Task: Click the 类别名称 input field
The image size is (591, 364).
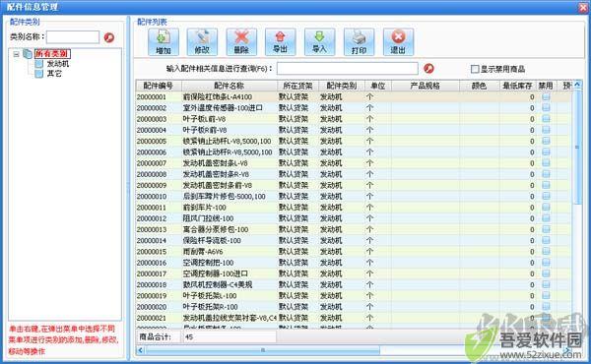Action: point(73,36)
